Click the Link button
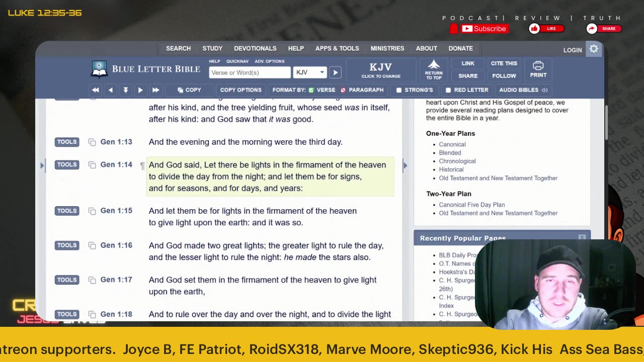This screenshot has height=362, width=644. coord(468,63)
